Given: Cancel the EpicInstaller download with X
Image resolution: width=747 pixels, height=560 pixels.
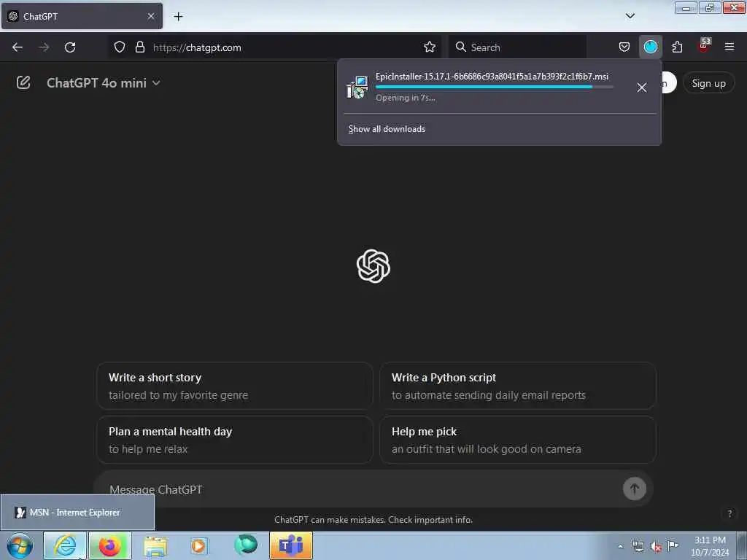Looking at the screenshot, I should (x=642, y=87).
